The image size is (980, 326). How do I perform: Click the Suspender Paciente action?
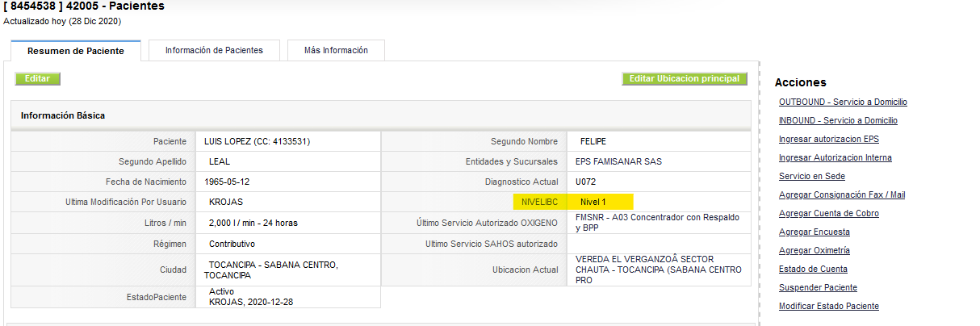coord(818,287)
